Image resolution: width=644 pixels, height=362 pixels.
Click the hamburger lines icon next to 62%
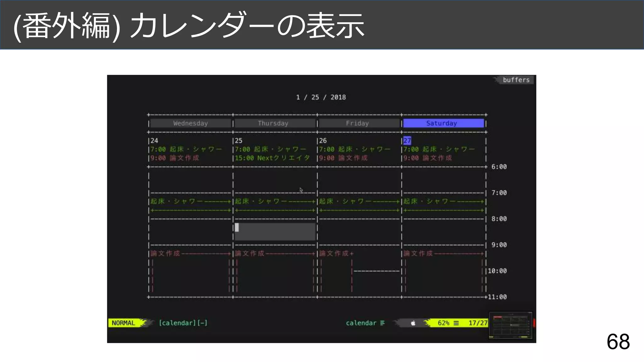(x=456, y=323)
